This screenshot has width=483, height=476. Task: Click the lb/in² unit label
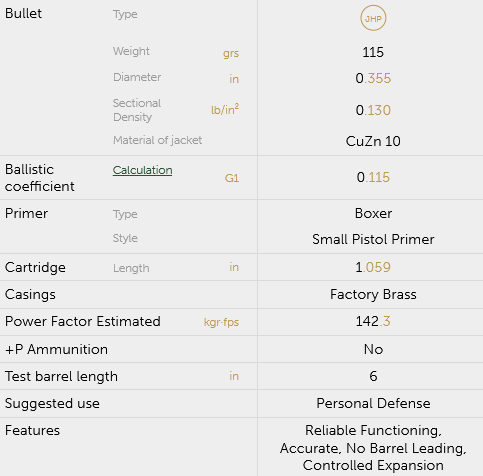coord(225,109)
